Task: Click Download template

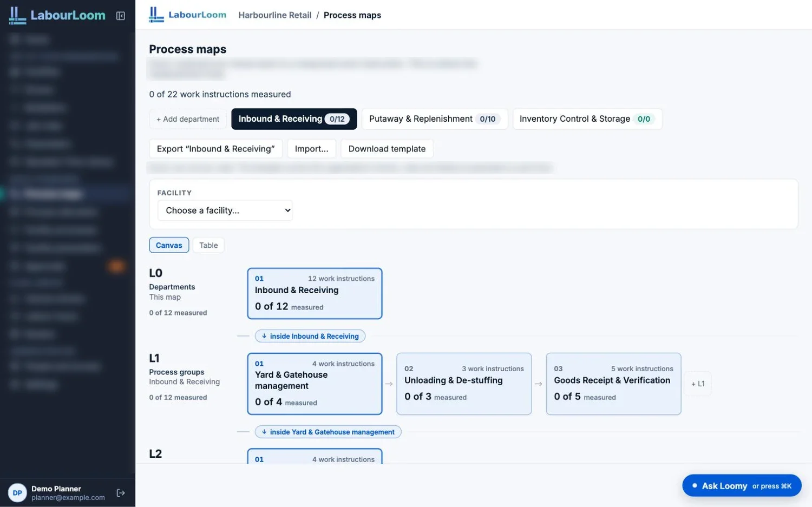Action: (x=387, y=149)
